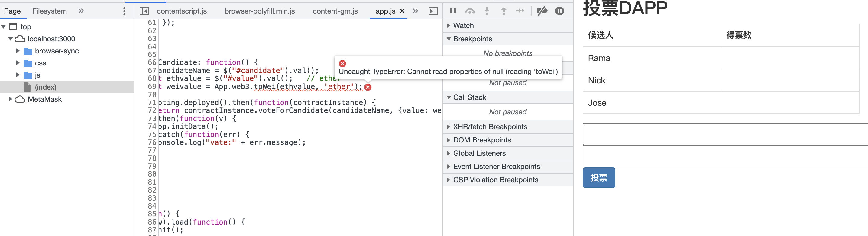This screenshot has width=868, height=236.
Task: Switch to the Page tab
Action: 12,11
